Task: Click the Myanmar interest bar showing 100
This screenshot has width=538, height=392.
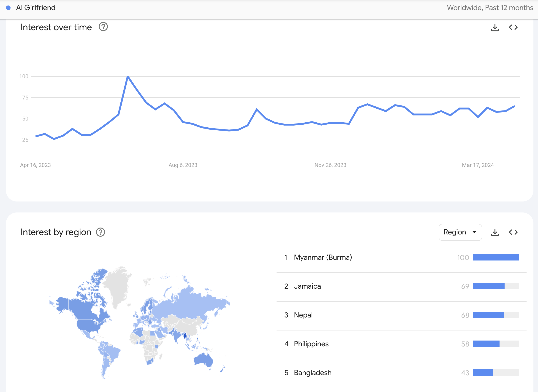Action: [x=495, y=258]
